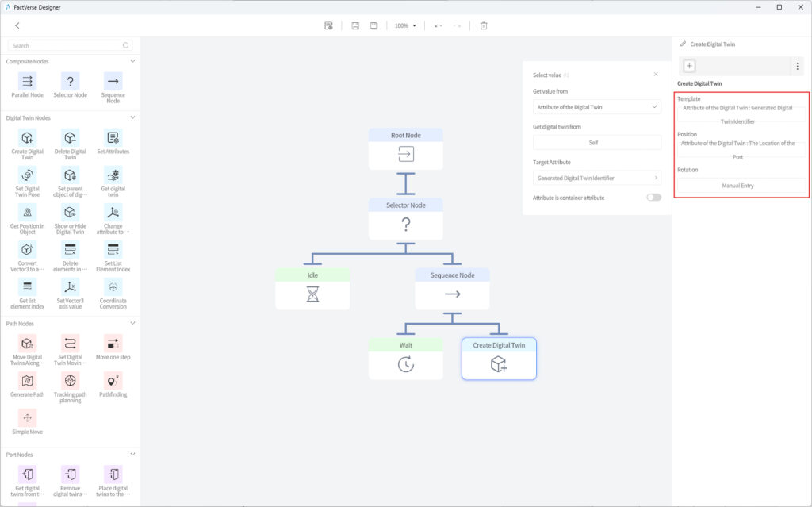Select the Get digital twin node icon

click(113, 175)
